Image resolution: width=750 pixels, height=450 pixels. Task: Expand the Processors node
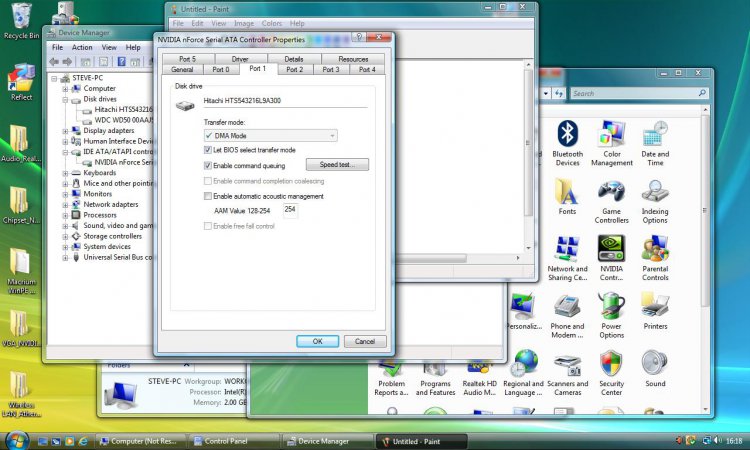tap(65, 215)
